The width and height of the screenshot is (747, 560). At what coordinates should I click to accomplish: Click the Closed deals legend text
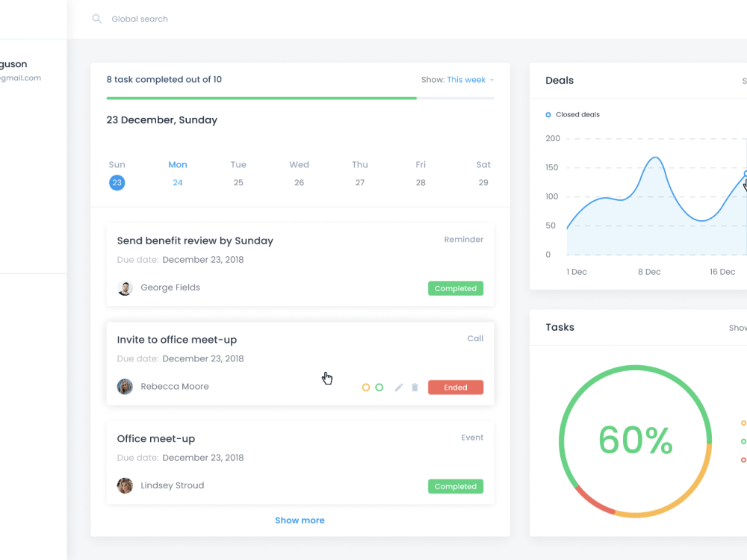click(577, 115)
